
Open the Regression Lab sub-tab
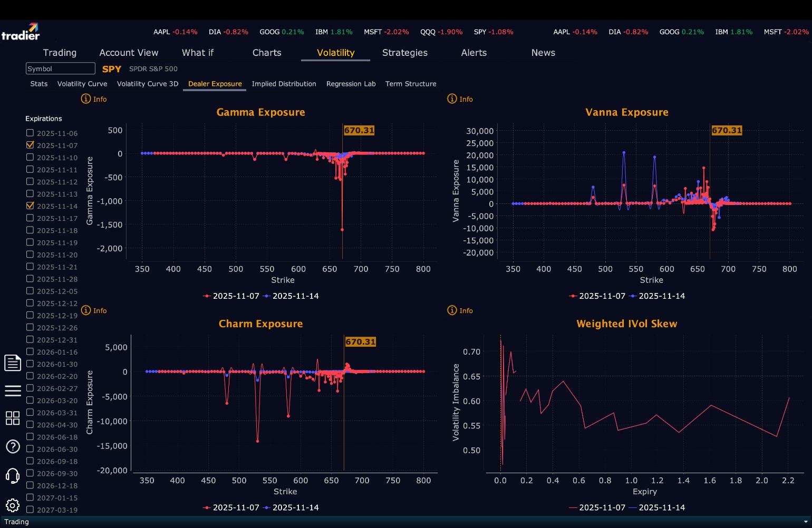coord(351,84)
